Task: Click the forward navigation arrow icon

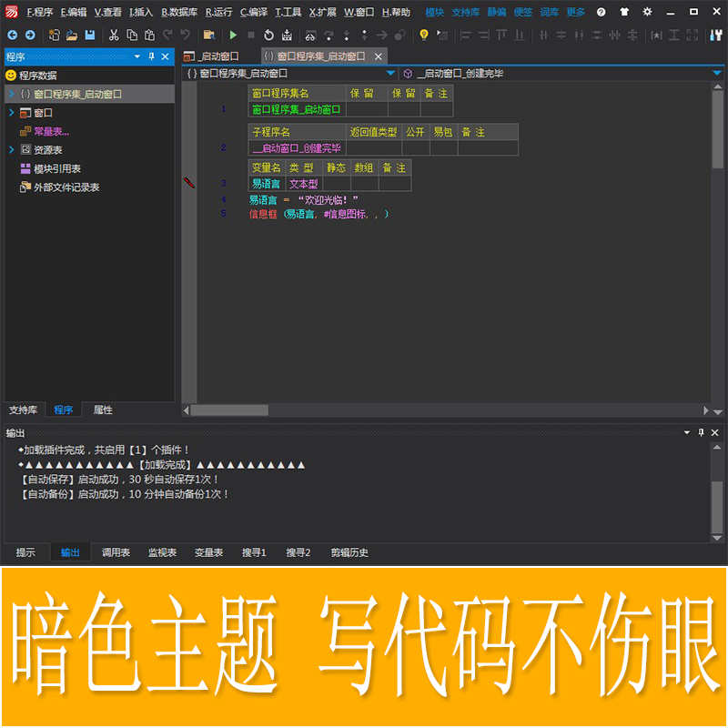Action: point(30,35)
